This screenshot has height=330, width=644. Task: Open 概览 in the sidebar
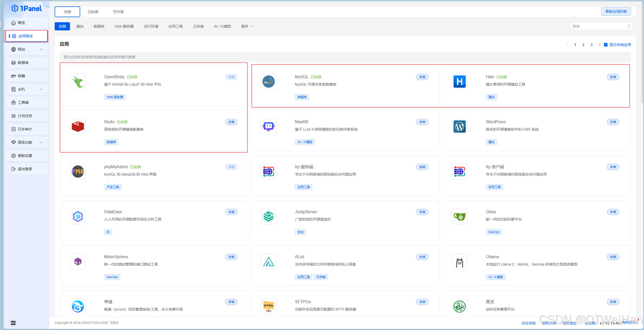(x=27, y=23)
